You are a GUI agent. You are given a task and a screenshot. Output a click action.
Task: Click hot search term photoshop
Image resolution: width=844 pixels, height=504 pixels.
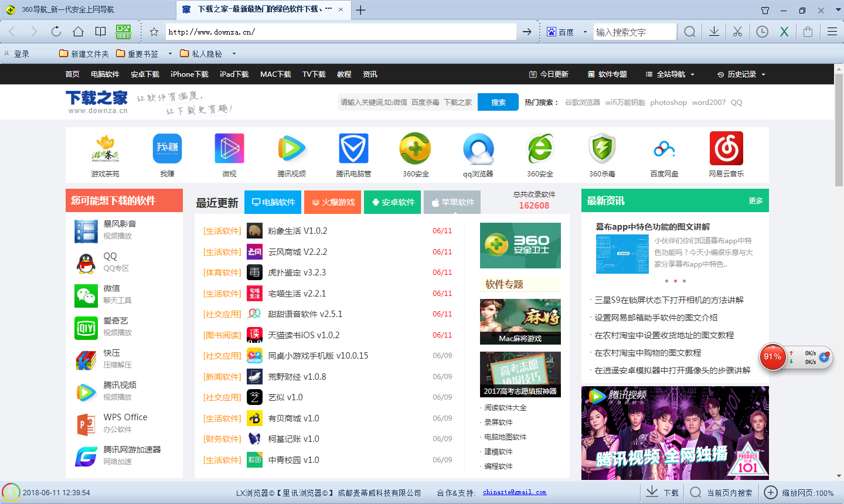668,102
